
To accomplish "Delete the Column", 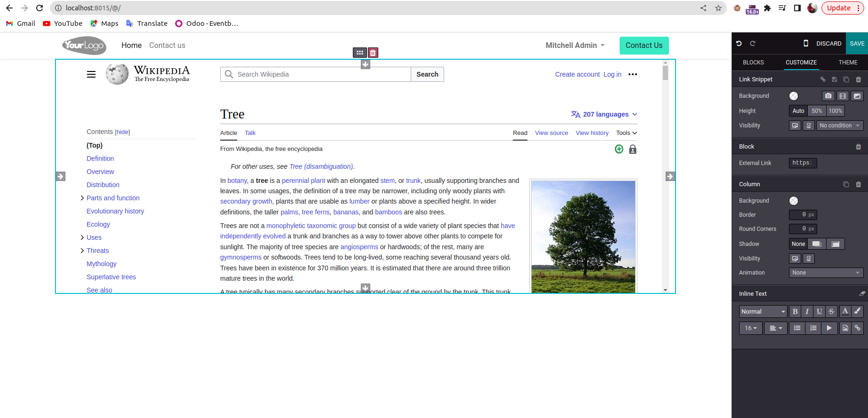I will click(x=859, y=184).
